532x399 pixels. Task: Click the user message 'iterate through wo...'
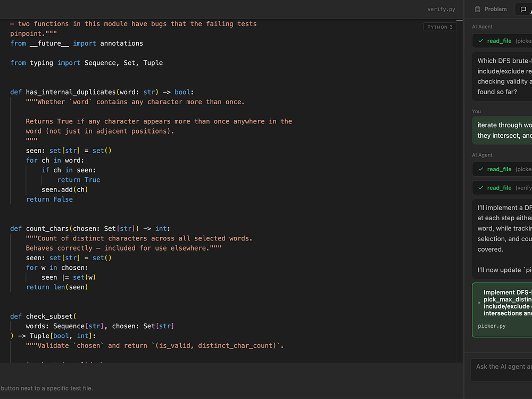(502, 130)
